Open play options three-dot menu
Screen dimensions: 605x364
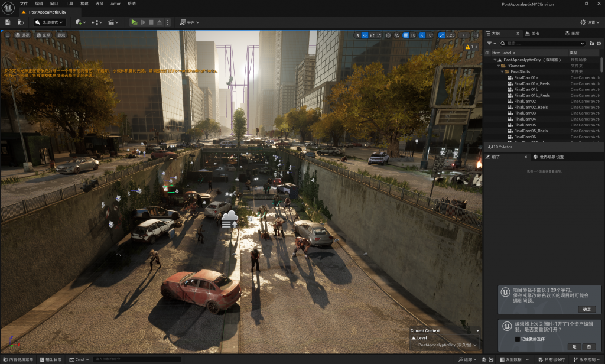(167, 22)
